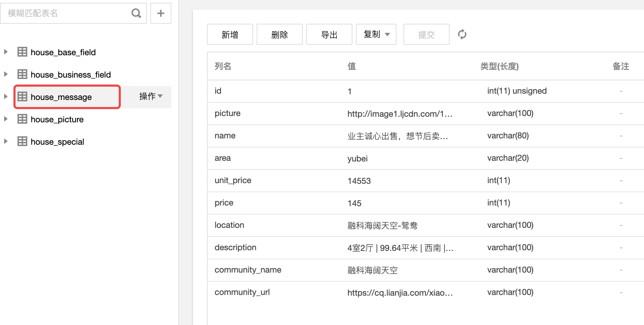Click the 145 value cell
This screenshot has width=644, height=325.
[355, 203]
